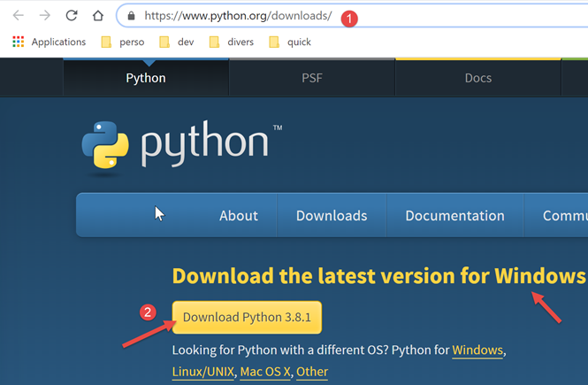The image size is (588, 385).
Task: Open the perso bookmarks folder
Action: (123, 42)
